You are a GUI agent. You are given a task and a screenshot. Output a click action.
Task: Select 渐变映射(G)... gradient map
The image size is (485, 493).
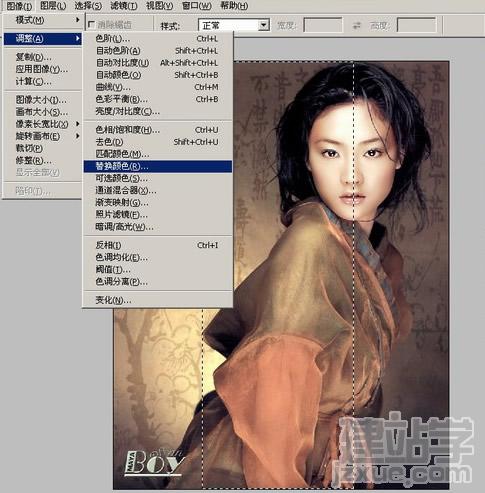(158, 202)
